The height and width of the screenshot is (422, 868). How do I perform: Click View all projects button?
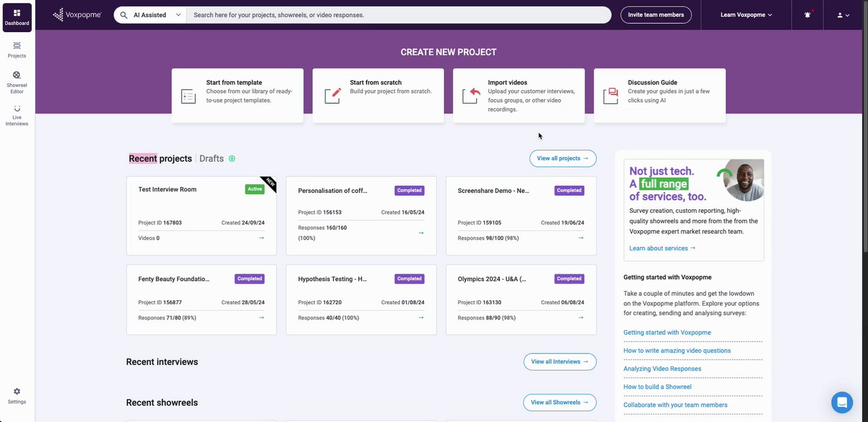click(x=563, y=158)
